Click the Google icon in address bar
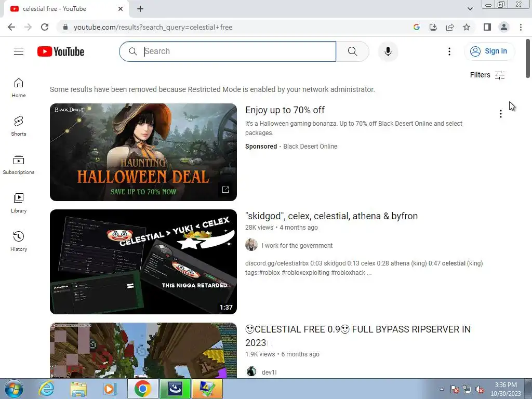This screenshot has width=532, height=399. [417, 27]
